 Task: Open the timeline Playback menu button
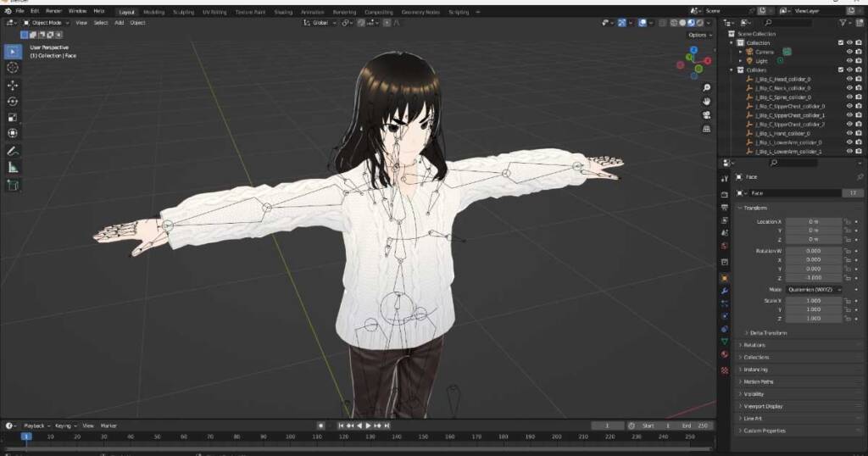pos(36,425)
